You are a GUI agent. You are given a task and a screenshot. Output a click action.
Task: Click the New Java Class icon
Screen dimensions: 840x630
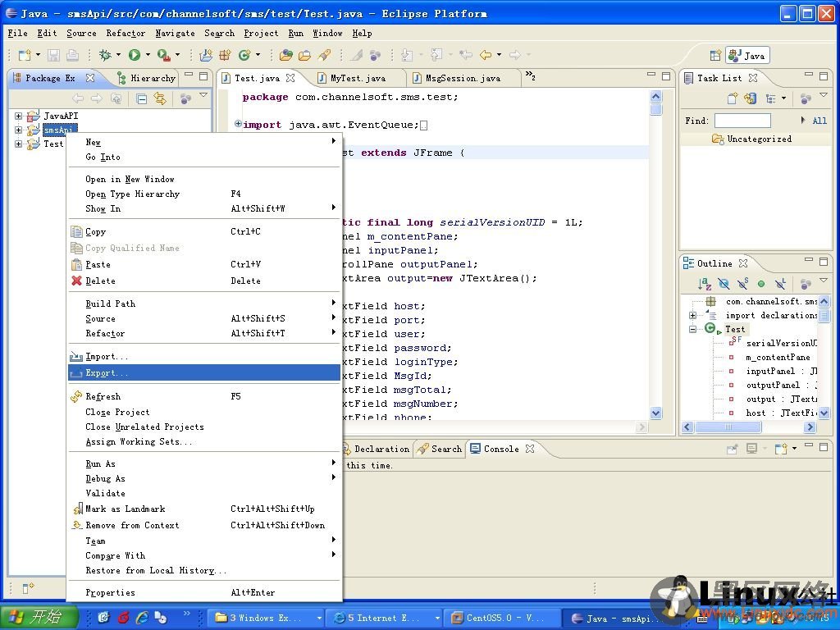coord(244,55)
